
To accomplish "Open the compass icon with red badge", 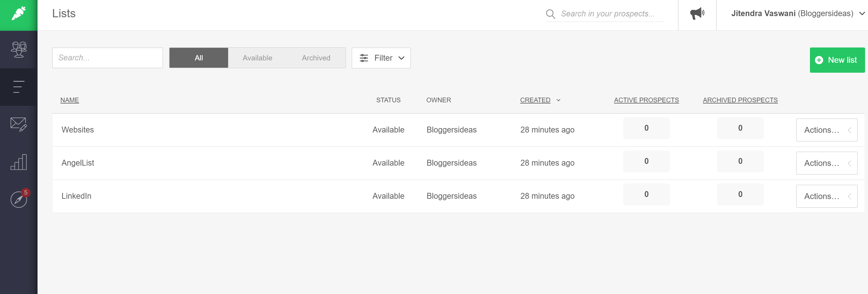I will 18,199.
